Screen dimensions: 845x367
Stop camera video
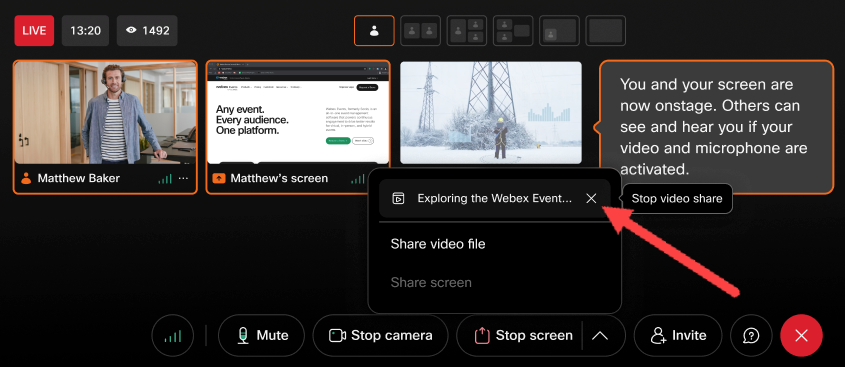[x=380, y=336]
